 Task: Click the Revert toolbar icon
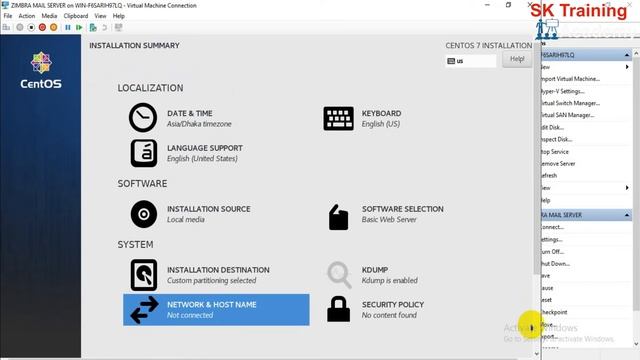[x=104, y=27]
